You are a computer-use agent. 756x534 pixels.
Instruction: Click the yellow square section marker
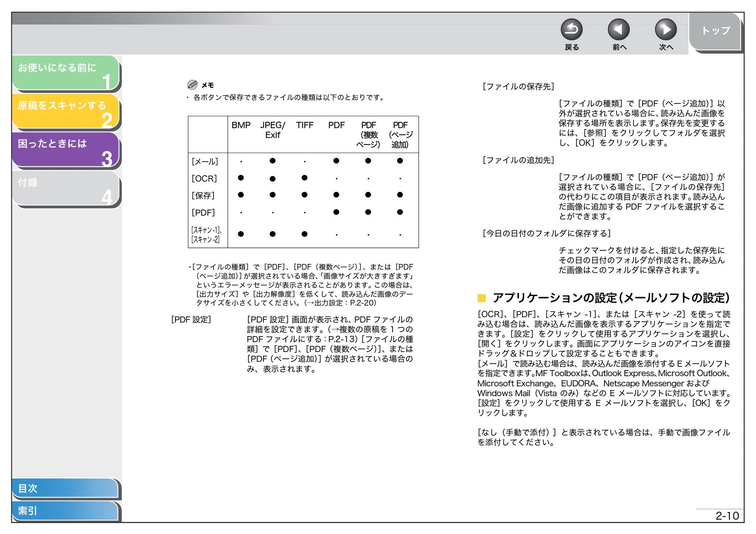(x=481, y=298)
